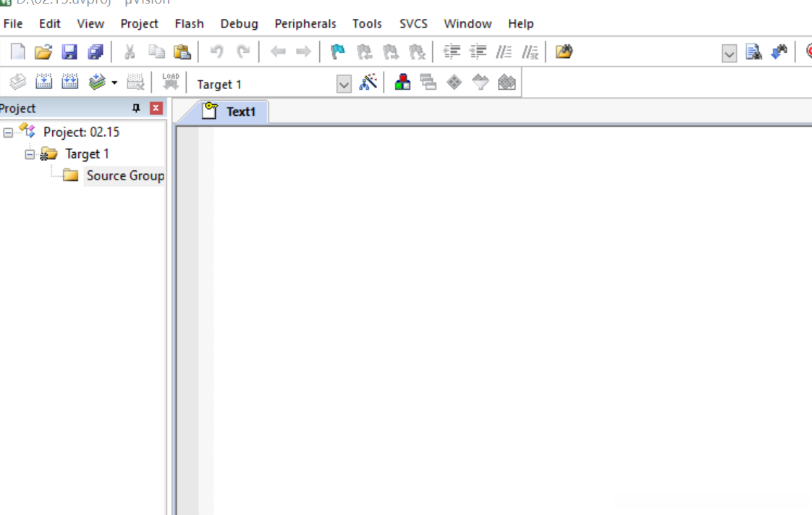Screen dimensions: 812x515
Task: Collapse the Target 1 tree node
Action: pos(30,154)
